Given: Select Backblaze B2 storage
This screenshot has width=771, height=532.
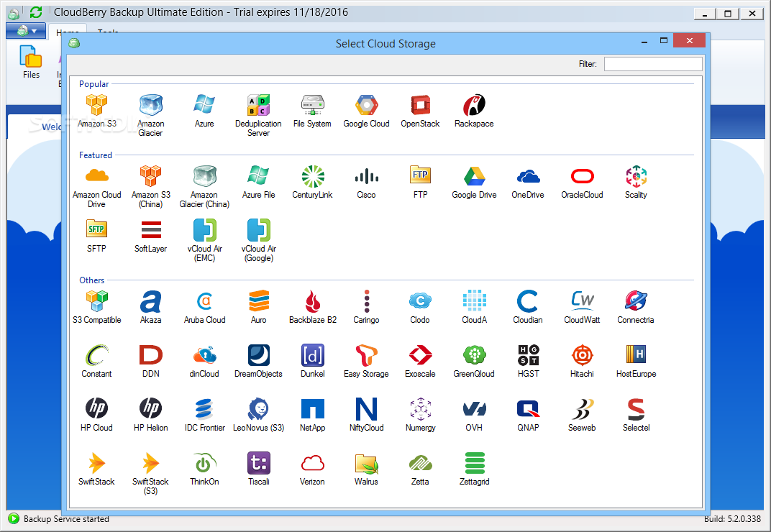Looking at the screenshot, I should [x=313, y=307].
